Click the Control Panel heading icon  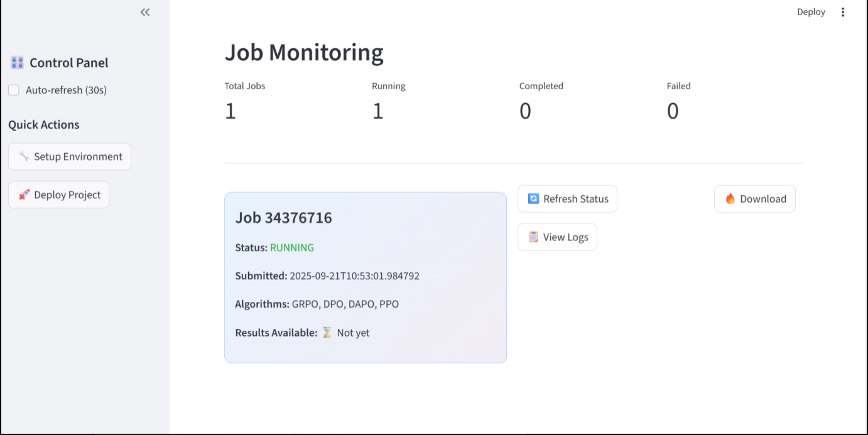tap(17, 63)
